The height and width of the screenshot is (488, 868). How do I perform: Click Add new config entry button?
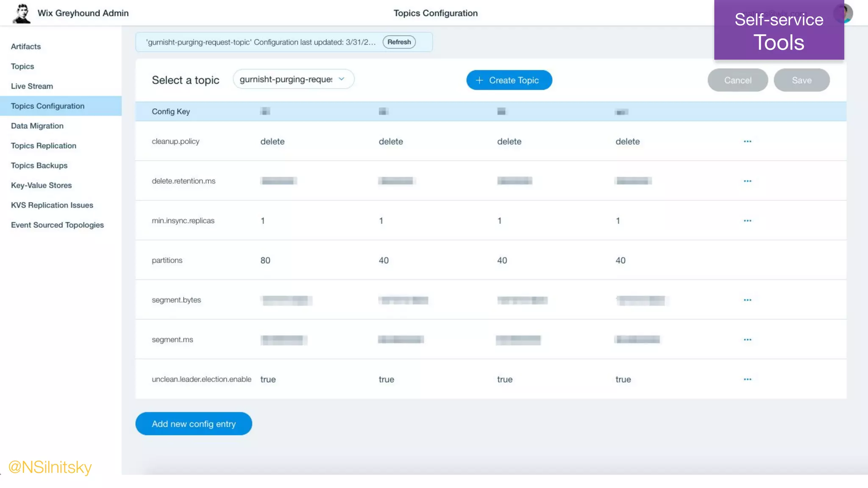point(194,424)
